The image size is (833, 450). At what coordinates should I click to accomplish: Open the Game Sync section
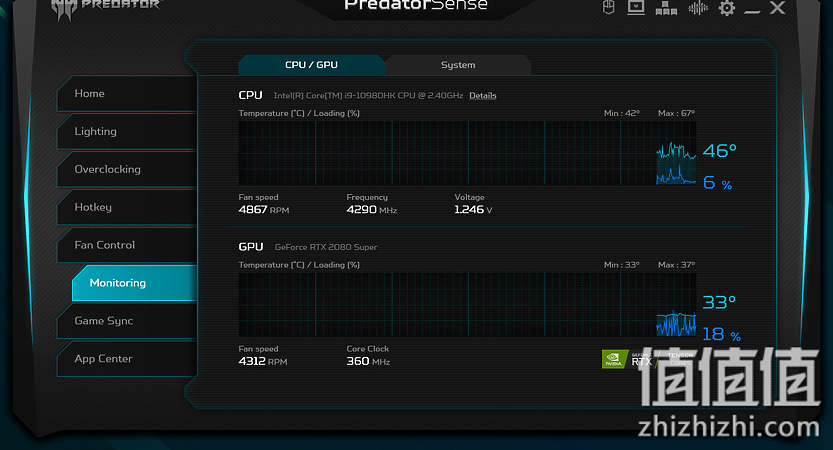127,321
